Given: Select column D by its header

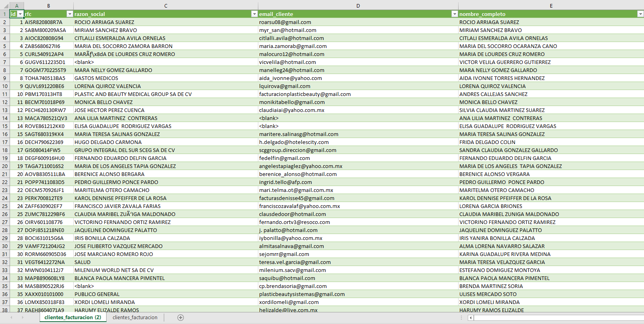Looking at the screenshot, I should pyautogui.click(x=358, y=6).
